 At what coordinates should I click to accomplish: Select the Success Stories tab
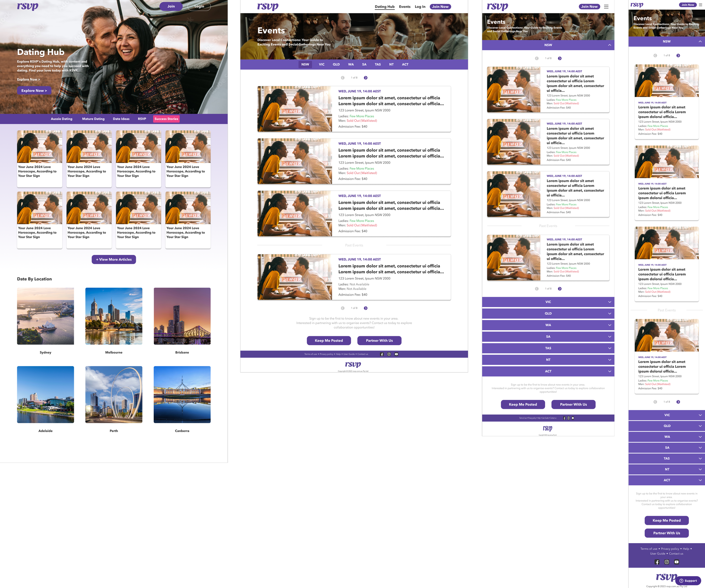point(166,119)
